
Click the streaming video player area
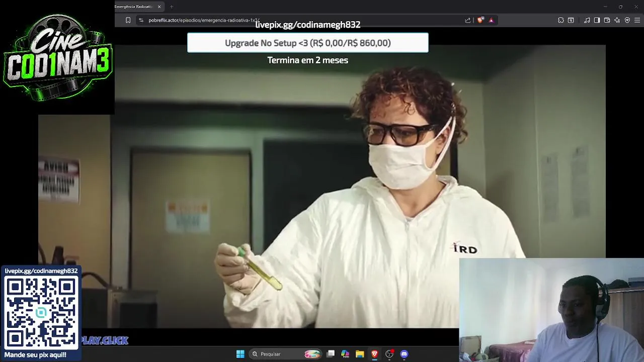click(322, 186)
